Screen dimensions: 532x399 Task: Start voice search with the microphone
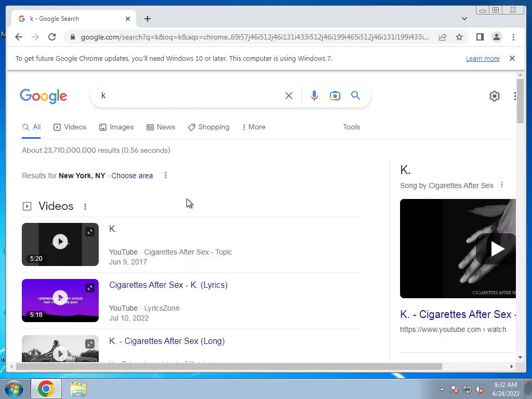314,96
